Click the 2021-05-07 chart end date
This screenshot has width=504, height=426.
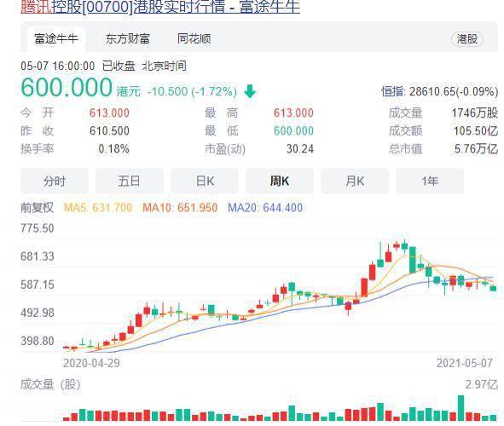tap(465, 363)
